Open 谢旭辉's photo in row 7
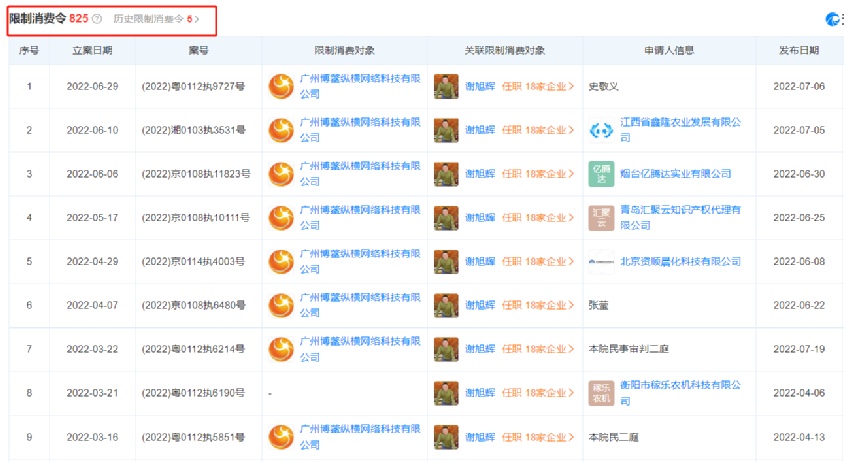 pyautogui.click(x=446, y=349)
